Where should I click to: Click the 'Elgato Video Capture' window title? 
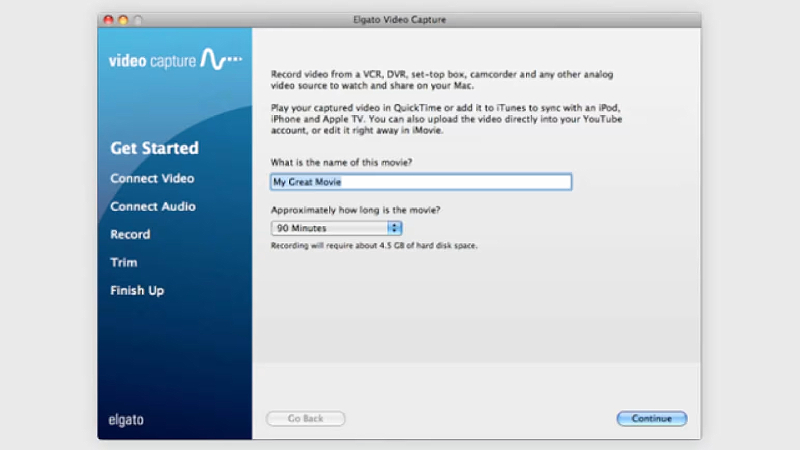399,20
